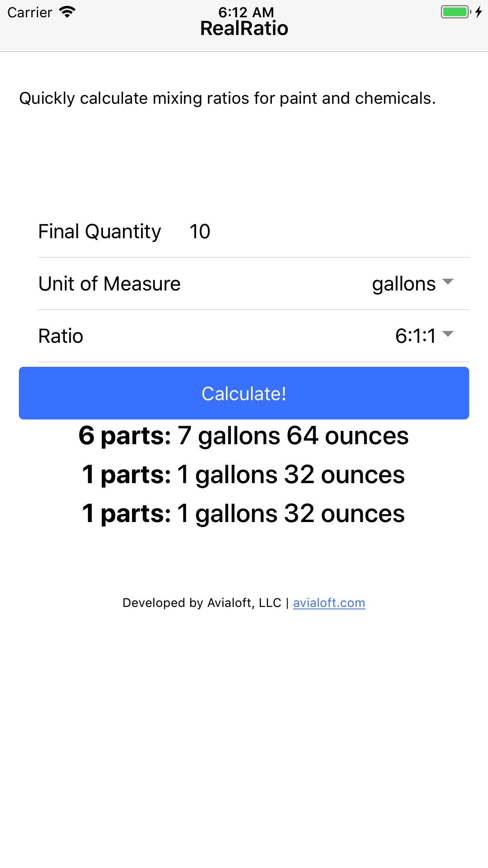488x868 pixels.
Task: Open the Unit of Measure picker
Action: pyautogui.click(x=253, y=284)
